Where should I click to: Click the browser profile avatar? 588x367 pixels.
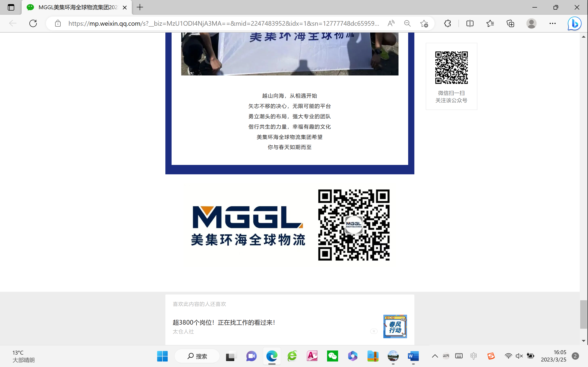coord(531,23)
